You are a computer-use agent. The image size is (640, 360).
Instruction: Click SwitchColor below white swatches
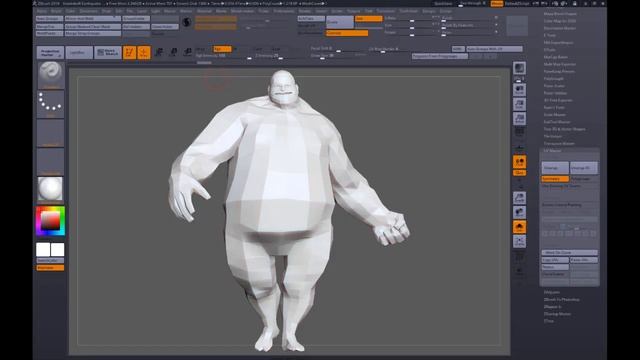(50, 260)
